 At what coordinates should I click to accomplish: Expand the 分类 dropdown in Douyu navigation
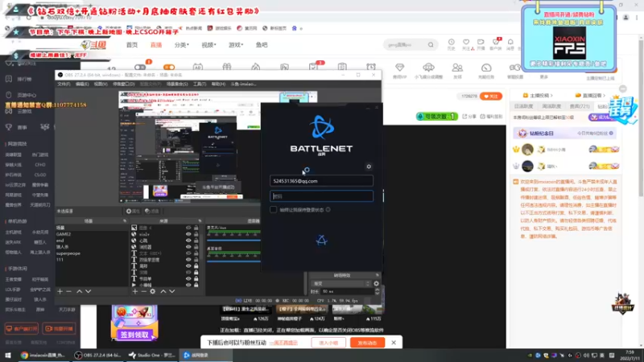[182, 45]
